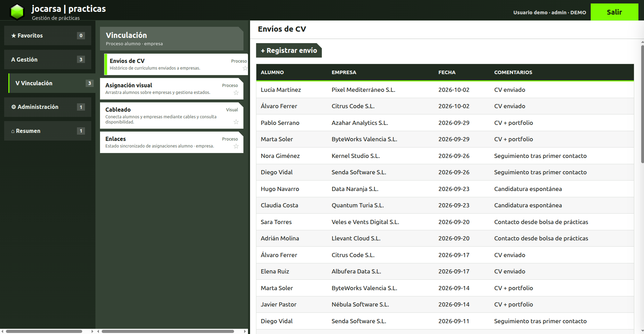Click the Registrar envío button
The width and height of the screenshot is (644, 334).
289,50
